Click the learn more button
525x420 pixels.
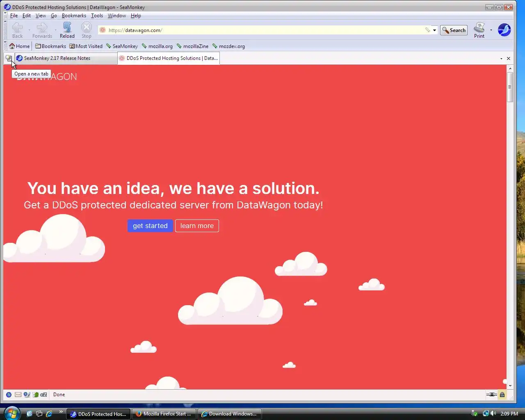coord(197,226)
